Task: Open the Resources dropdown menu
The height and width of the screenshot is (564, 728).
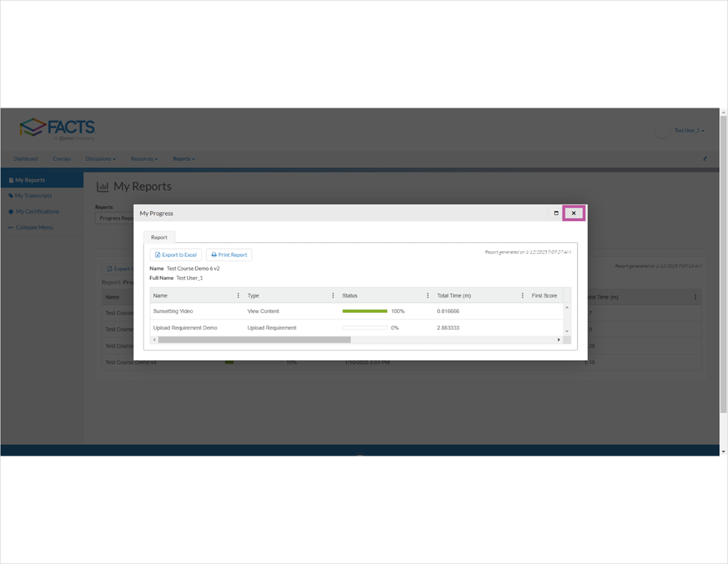Action: pos(144,158)
